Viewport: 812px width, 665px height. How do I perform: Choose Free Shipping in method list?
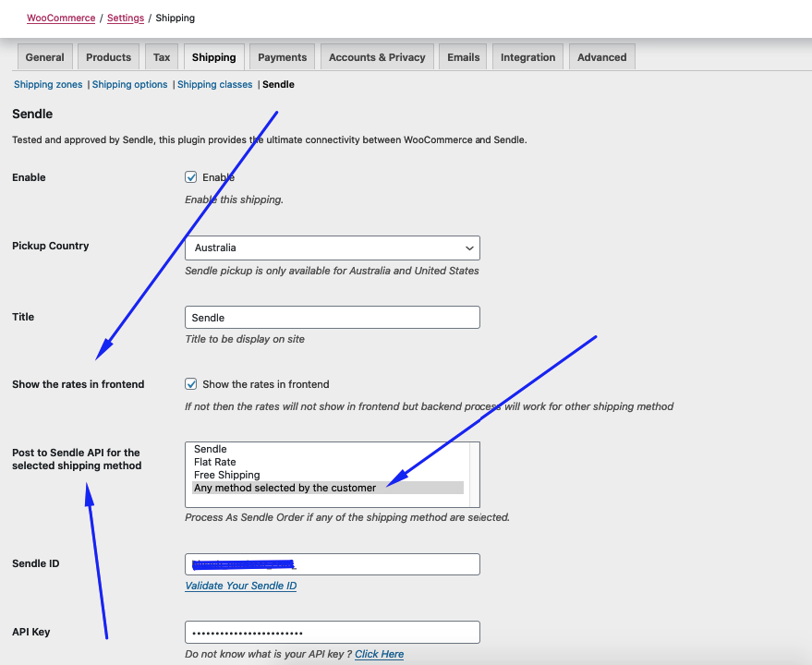(x=226, y=475)
